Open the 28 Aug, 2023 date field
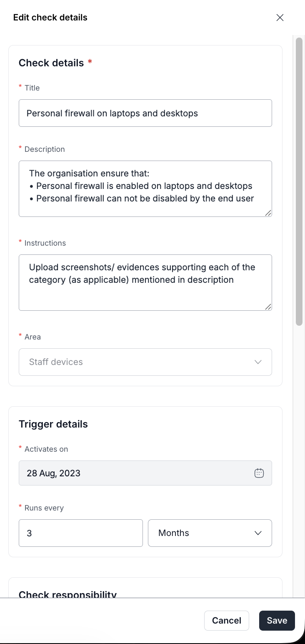This screenshot has height=644, width=305. coord(133,473)
